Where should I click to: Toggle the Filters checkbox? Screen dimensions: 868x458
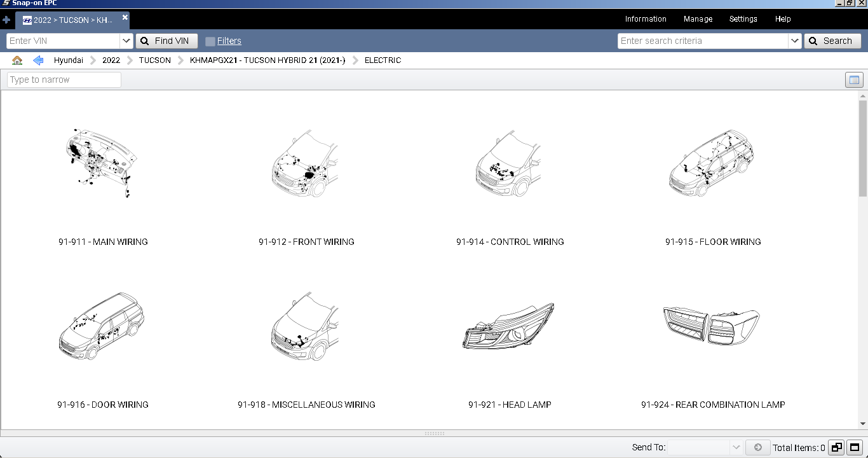[210, 41]
